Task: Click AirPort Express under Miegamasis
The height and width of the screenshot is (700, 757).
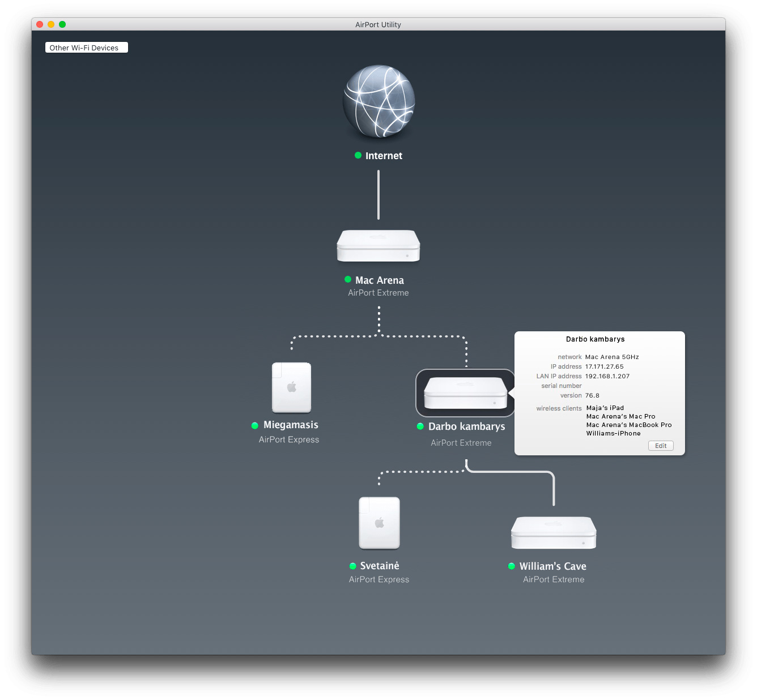Action: 289,439
